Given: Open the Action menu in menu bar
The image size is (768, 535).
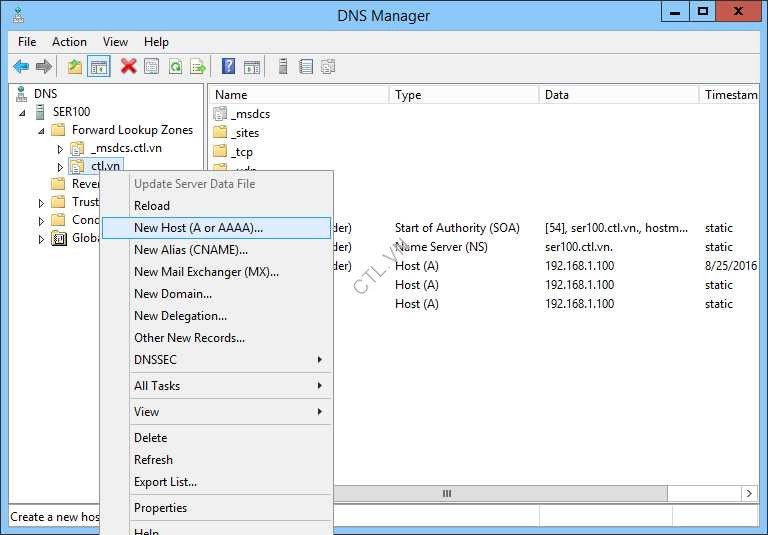Looking at the screenshot, I should [69, 42].
